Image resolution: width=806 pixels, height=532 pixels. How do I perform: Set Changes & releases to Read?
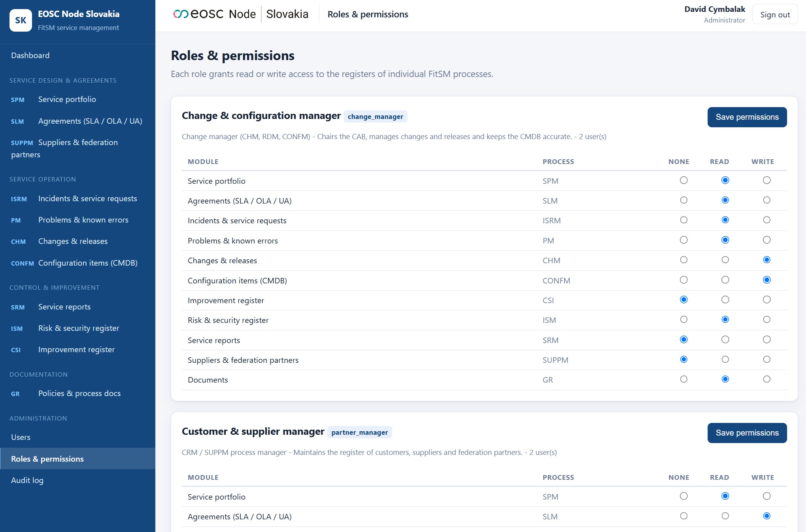[x=725, y=260]
